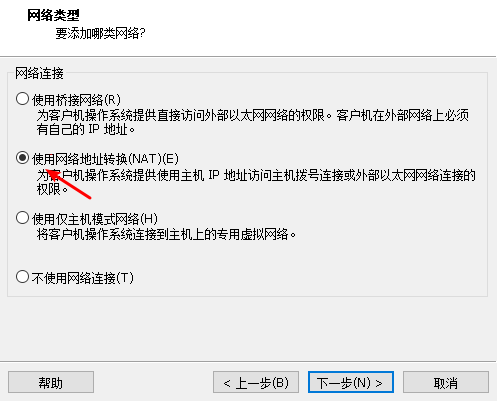Click the 不使用网络连接(T) label text

[x=83, y=278]
